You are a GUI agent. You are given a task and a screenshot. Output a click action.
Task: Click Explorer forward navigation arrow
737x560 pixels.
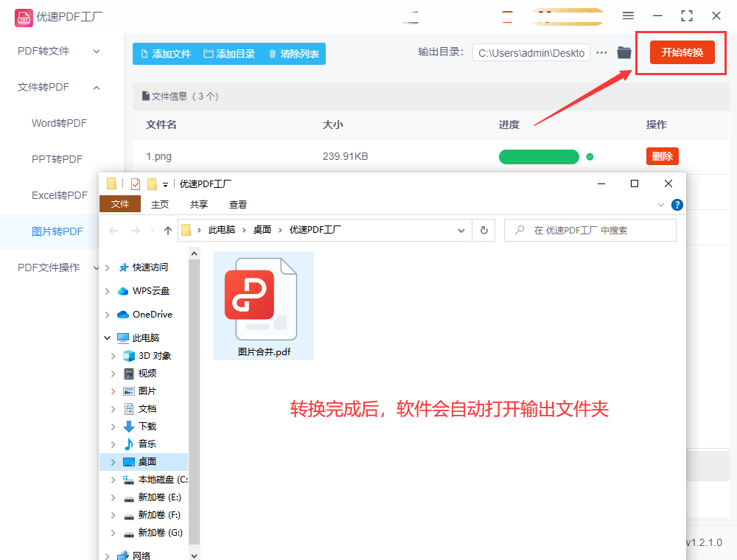coord(136,230)
